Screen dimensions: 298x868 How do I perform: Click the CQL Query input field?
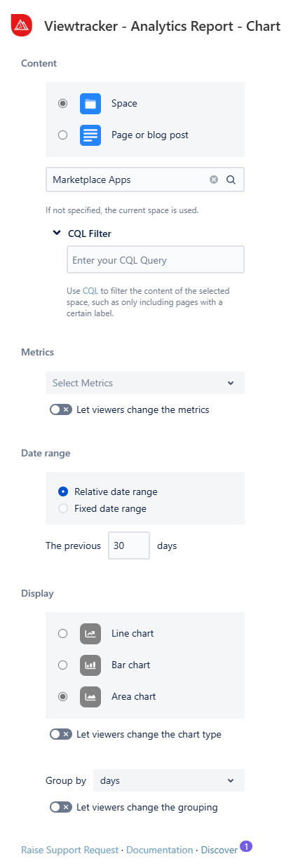pos(156,259)
